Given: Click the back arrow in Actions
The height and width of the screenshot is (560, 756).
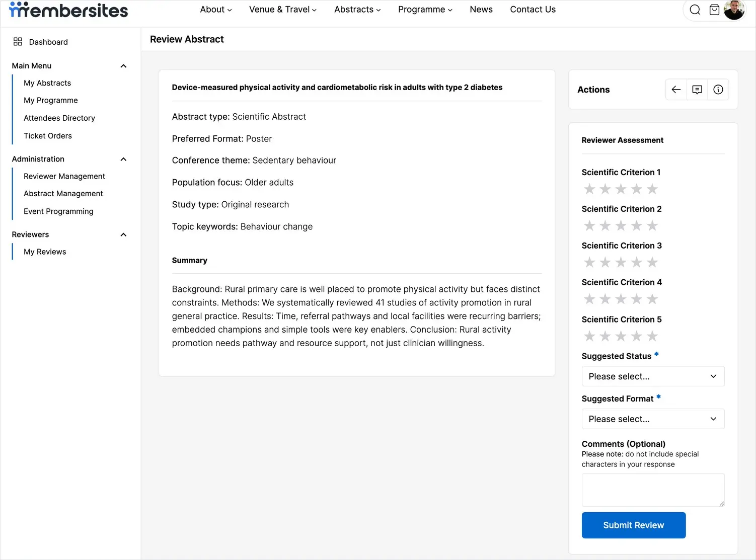Looking at the screenshot, I should [676, 90].
